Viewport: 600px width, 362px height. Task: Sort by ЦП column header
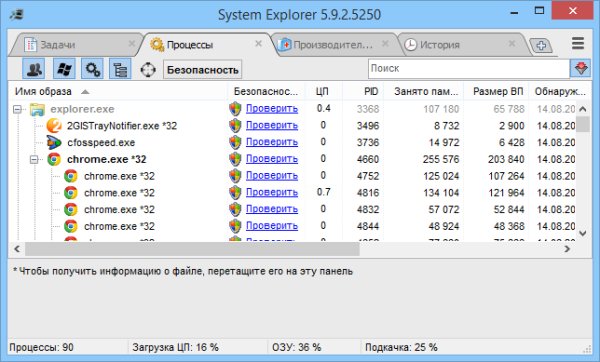point(323,91)
